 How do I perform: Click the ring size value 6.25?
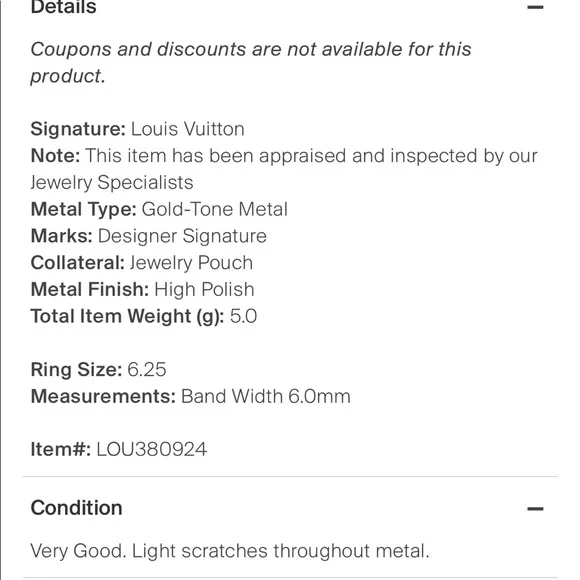point(147,370)
